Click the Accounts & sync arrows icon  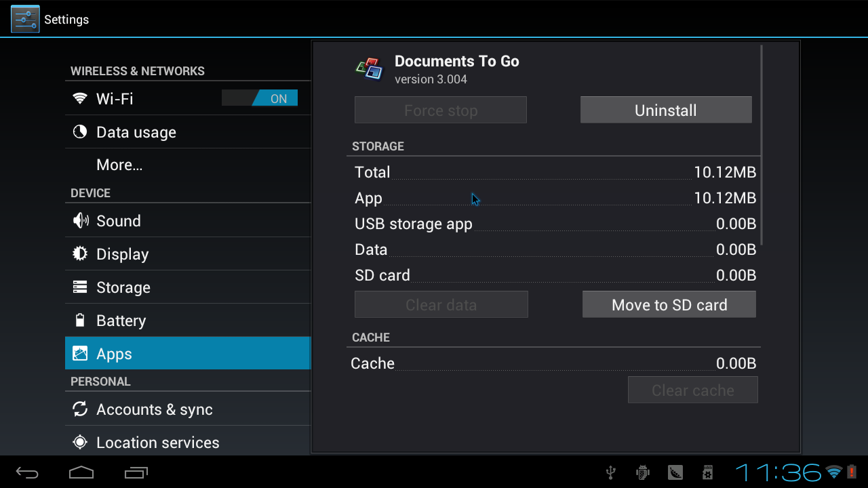pos(80,409)
